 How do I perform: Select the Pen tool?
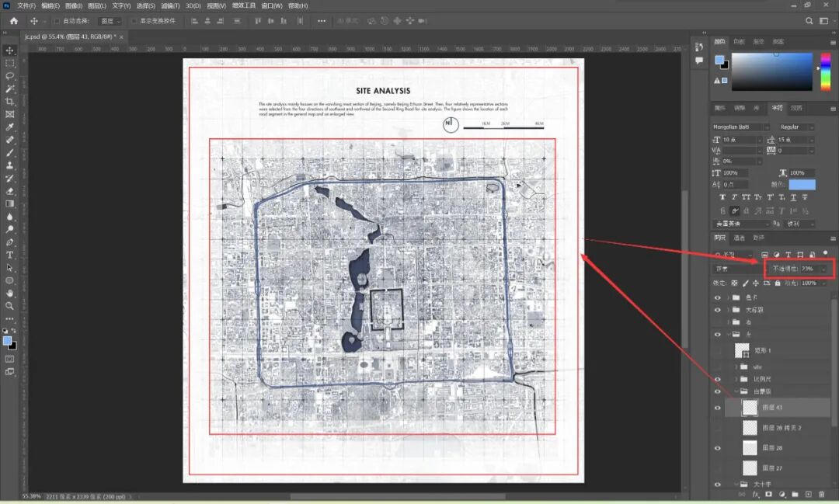9,242
